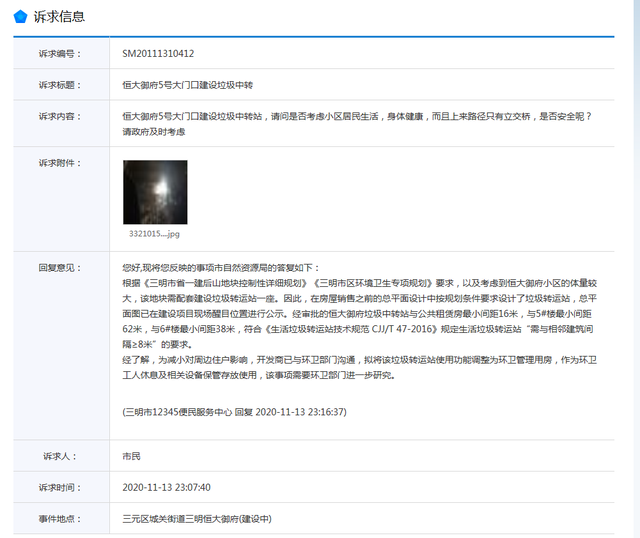
Task: Click the 诉求时间 label
Action: pyautogui.click(x=60, y=487)
